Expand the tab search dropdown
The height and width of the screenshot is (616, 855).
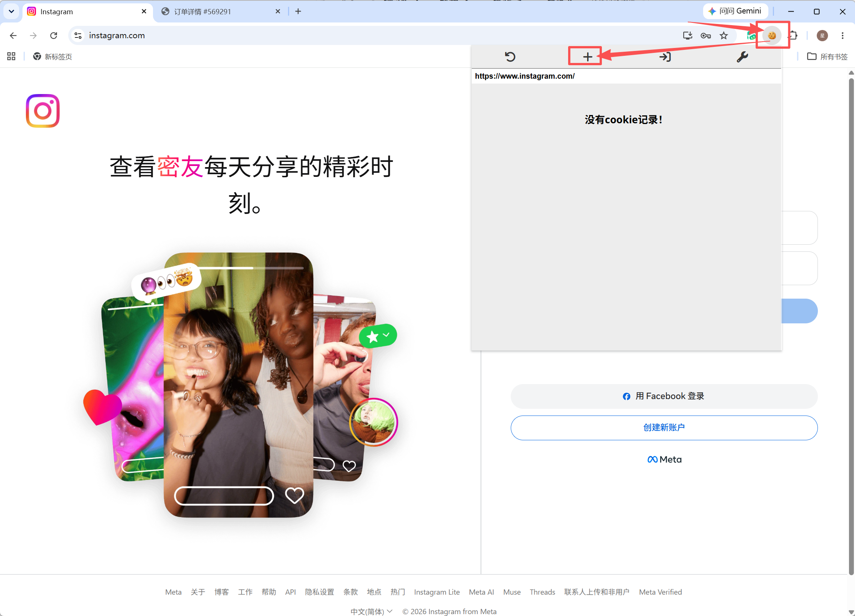[11, 11]
